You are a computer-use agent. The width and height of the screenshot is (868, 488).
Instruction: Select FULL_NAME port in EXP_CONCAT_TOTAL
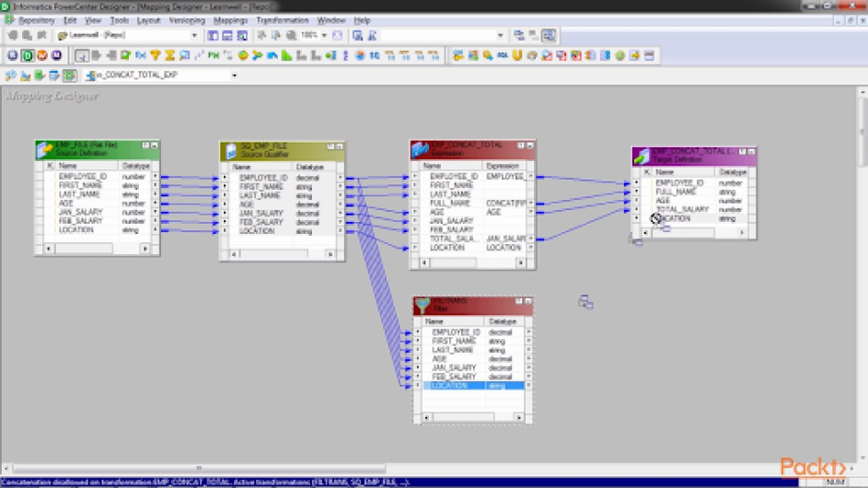pyautogui.click(x=450, y=203)
